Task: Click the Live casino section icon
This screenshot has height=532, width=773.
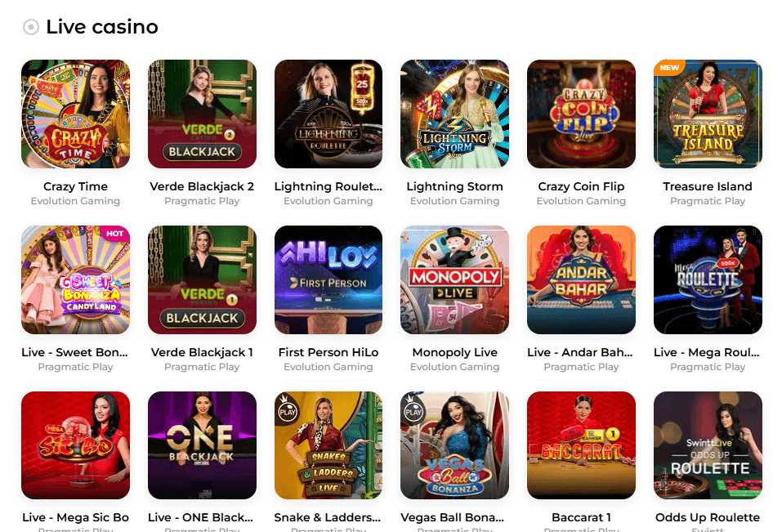Action: (31, 27)
